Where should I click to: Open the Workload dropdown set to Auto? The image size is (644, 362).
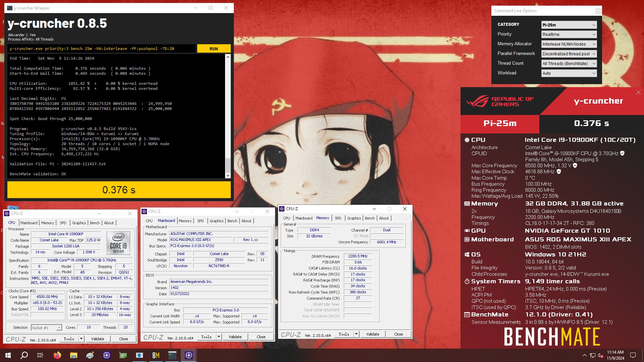[x=569, y=73]
